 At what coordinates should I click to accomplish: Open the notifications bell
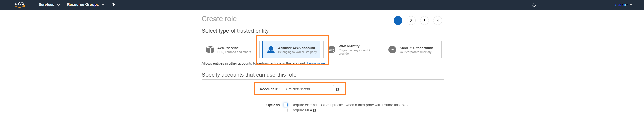(x=534, y=5)
